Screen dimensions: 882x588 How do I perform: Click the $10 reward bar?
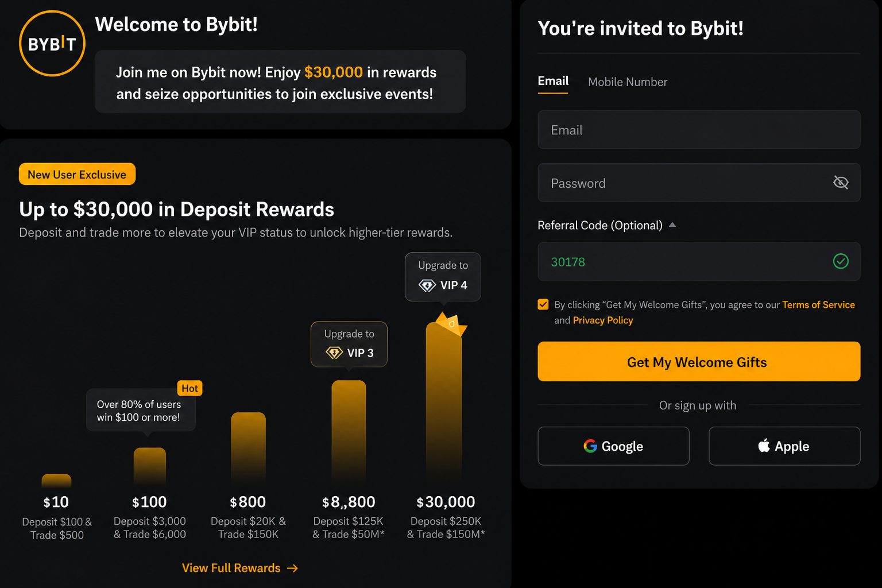(56, 481)
